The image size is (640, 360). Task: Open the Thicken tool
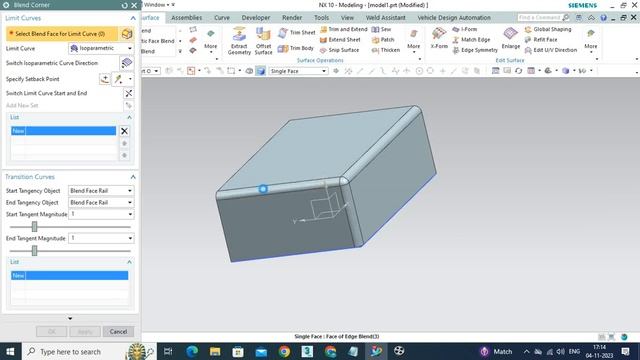(386, 50)
